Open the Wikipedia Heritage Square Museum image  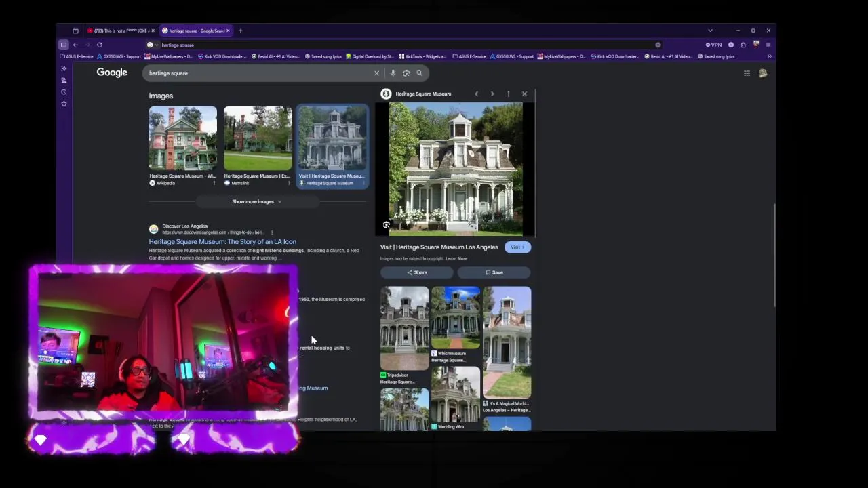coord(183,138)
